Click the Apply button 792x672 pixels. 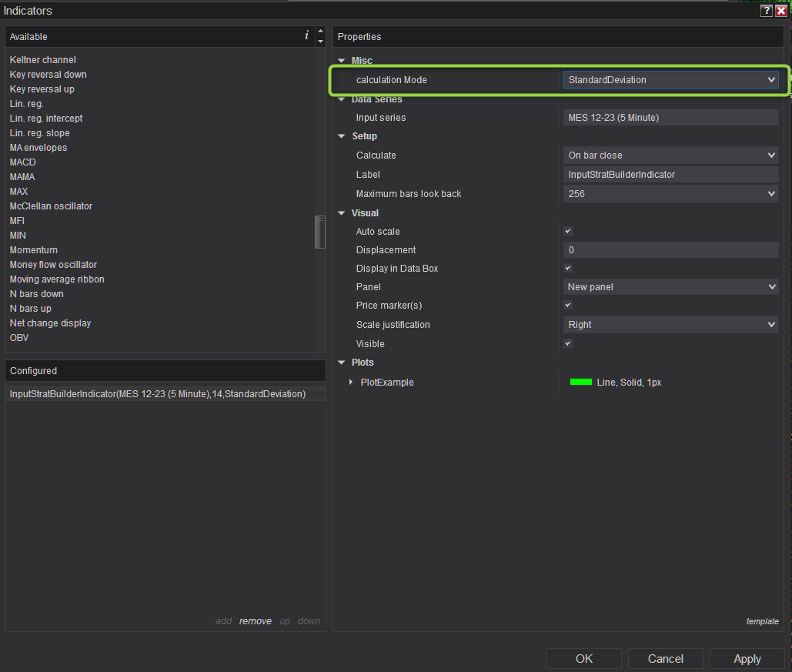coord(747,659)
